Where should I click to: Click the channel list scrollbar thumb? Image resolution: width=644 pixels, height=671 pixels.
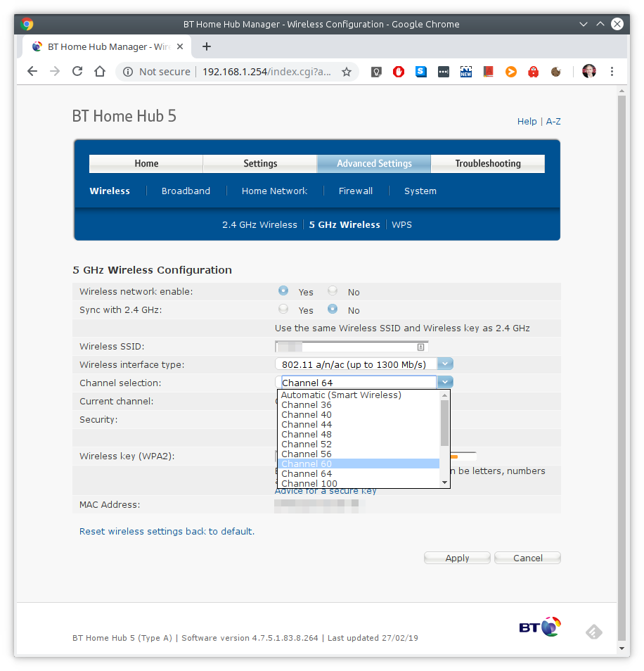pyautogui.click(x=444, y=423)
